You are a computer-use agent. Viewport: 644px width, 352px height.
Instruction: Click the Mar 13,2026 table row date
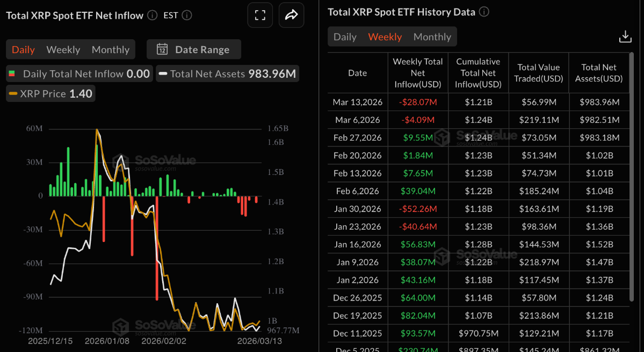click(357, 102)
